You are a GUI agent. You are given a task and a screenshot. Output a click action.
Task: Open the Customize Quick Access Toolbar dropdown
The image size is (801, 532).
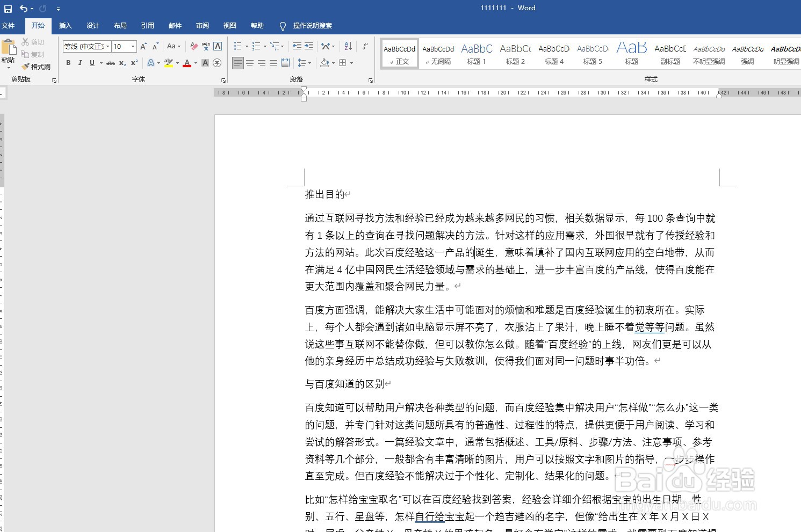[58, 9]
